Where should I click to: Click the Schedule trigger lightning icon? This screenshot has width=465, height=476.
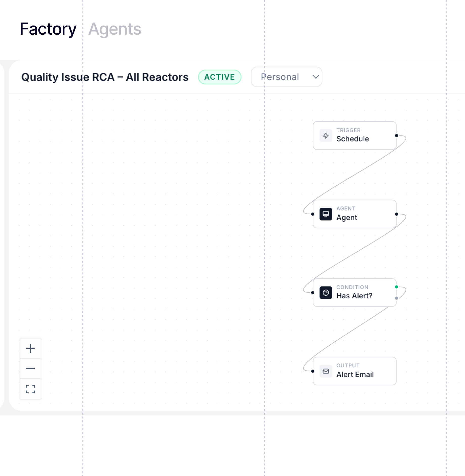pyautogui.click(x=326, y=136)
